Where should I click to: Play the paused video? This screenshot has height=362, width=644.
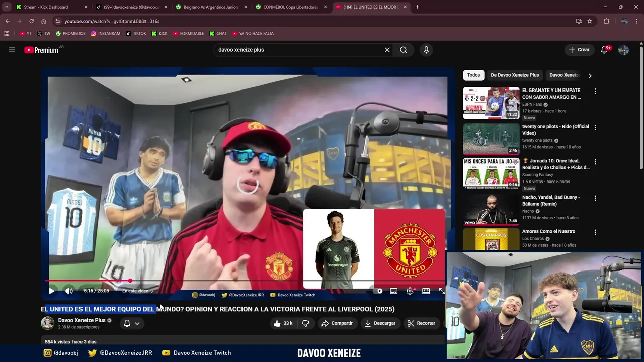click(x=51, y=291)
